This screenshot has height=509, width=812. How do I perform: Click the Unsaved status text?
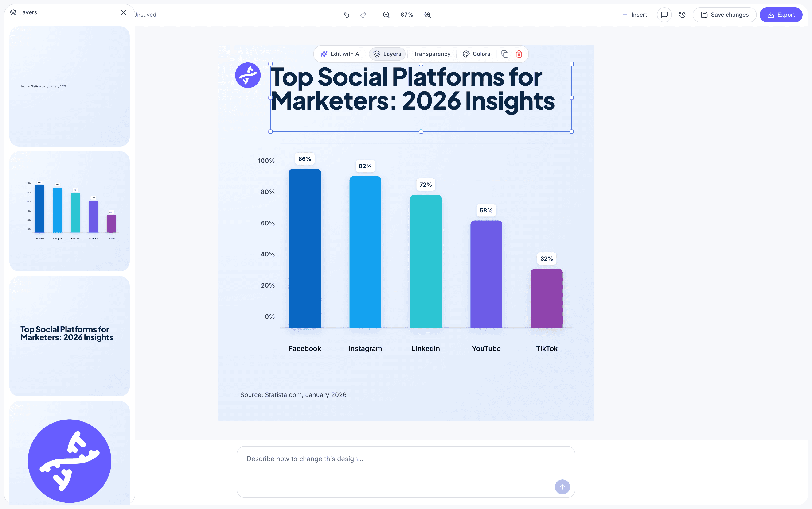click(145, 15)
